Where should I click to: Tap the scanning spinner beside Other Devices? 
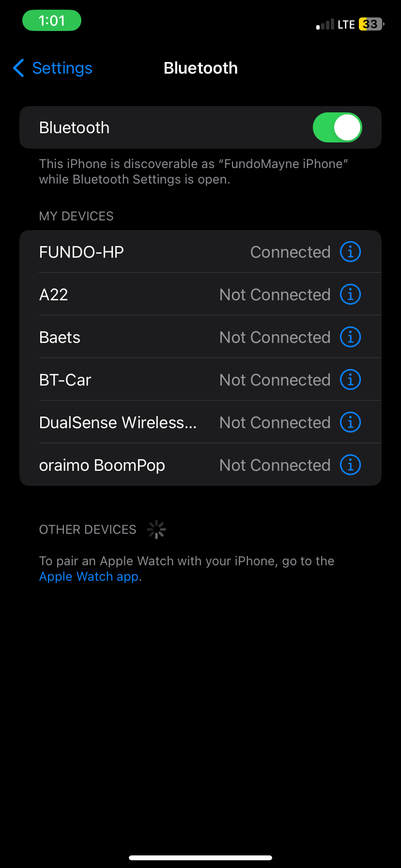pyautogui.click(x=156, y=529)
